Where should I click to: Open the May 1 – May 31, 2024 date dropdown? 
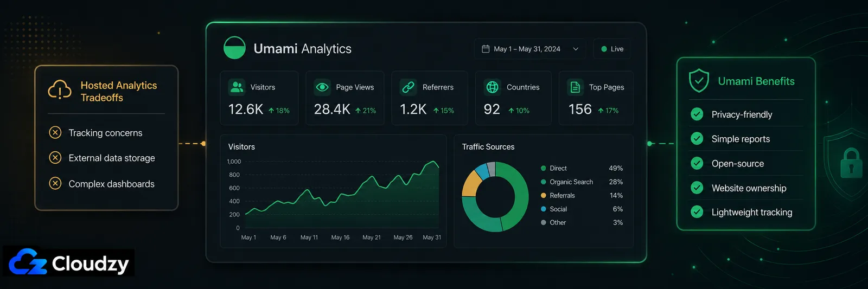coord(530,49)
